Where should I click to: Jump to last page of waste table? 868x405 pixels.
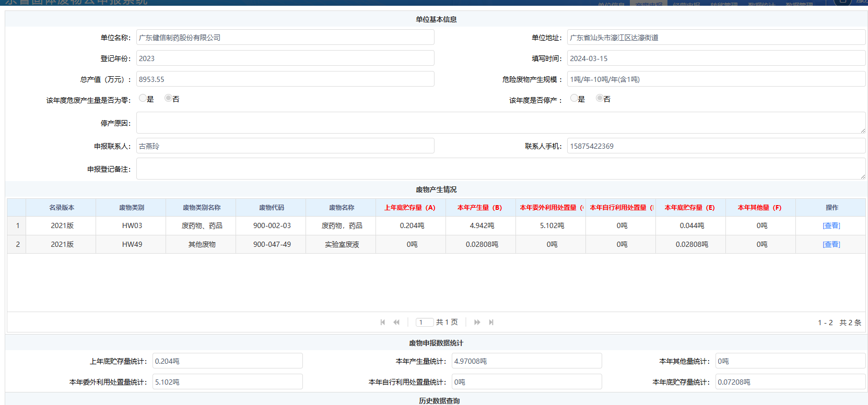491,323
